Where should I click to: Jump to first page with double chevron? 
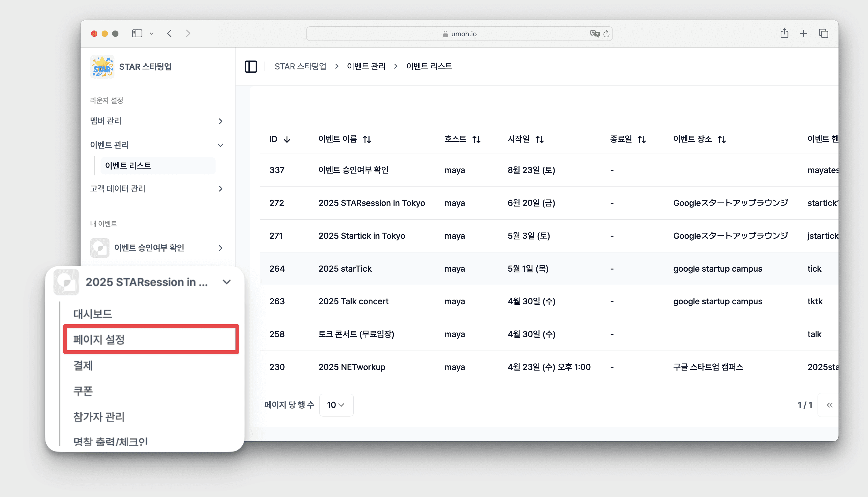tap(829, 405)
